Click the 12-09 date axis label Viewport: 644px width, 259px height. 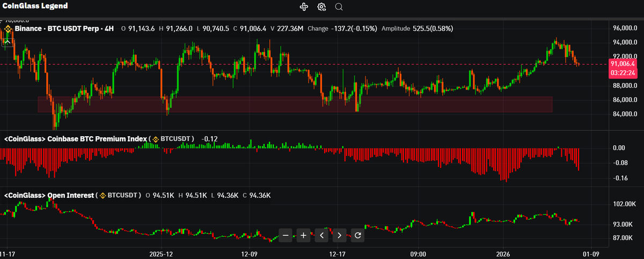250,254
